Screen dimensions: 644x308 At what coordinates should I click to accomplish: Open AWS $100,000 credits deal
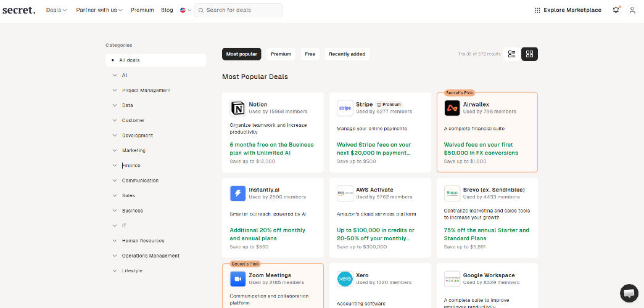click(376, 234)
